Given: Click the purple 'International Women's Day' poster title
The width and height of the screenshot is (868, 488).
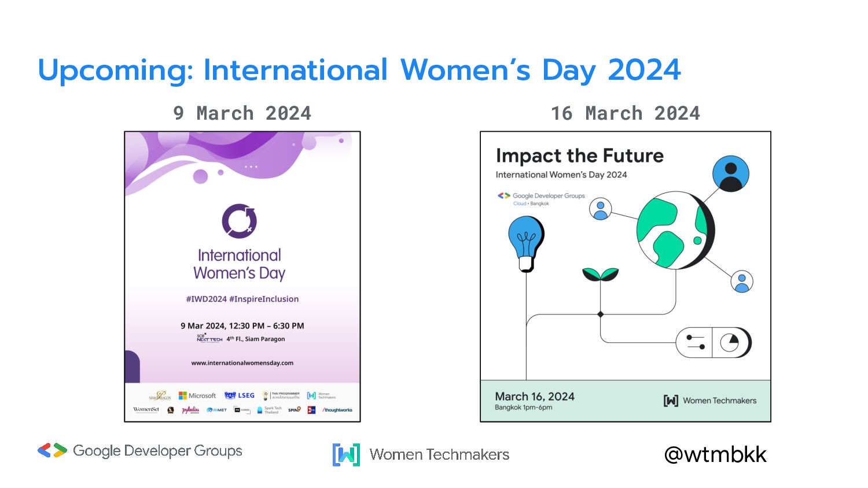Looking at the screenshot, I should (x=240, y=264).
